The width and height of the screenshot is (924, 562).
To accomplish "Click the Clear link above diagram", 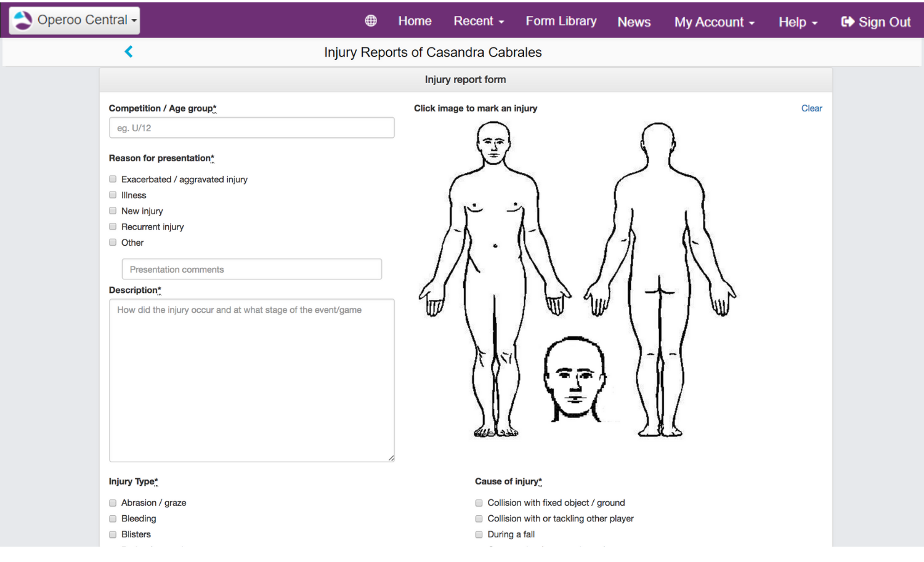I will (811, 108).
